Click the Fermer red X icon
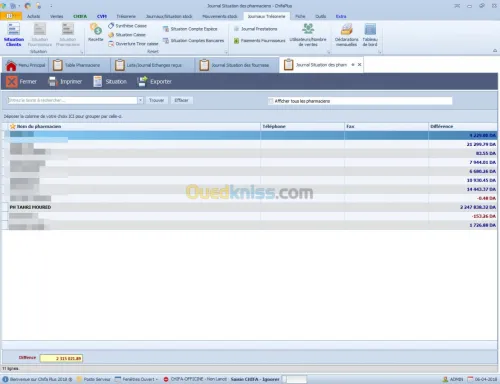The width and height of the screenshot is (500, 384). point(12,81)
